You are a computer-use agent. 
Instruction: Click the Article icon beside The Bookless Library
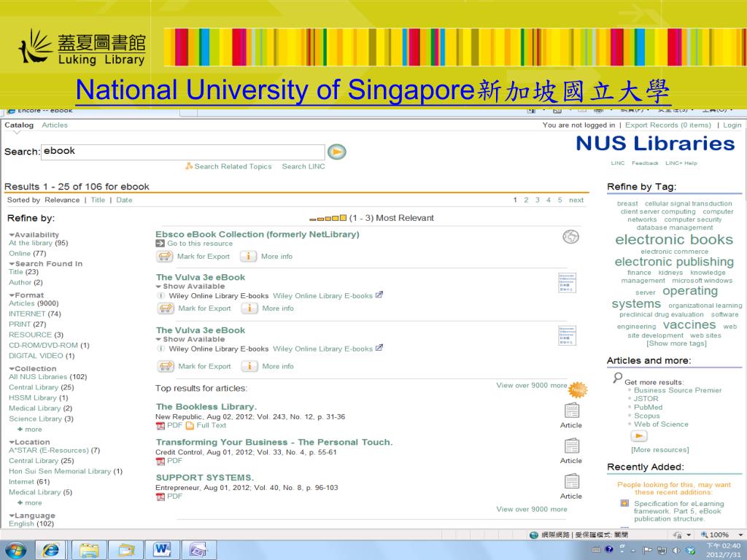pyautogui.click(x=571, y=411)
